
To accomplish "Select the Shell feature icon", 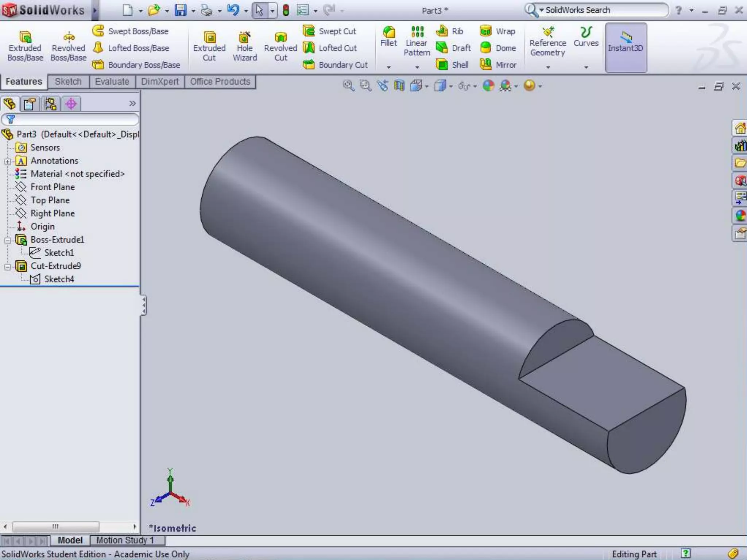I will (442, 65).
